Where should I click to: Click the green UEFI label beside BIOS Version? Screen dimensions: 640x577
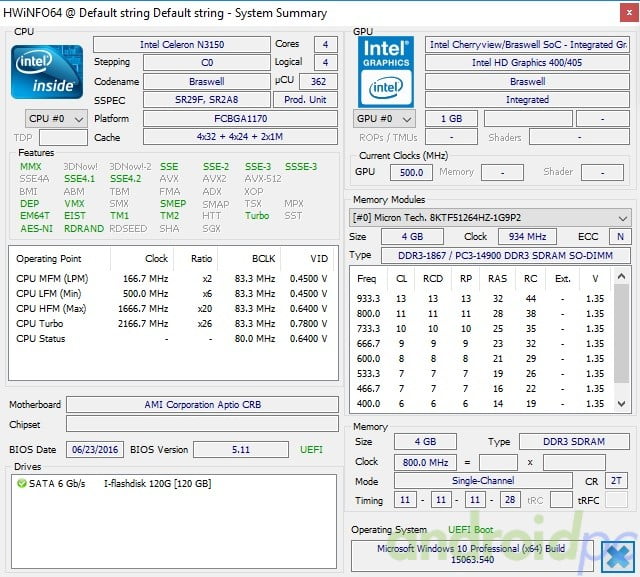pos(311,450)
